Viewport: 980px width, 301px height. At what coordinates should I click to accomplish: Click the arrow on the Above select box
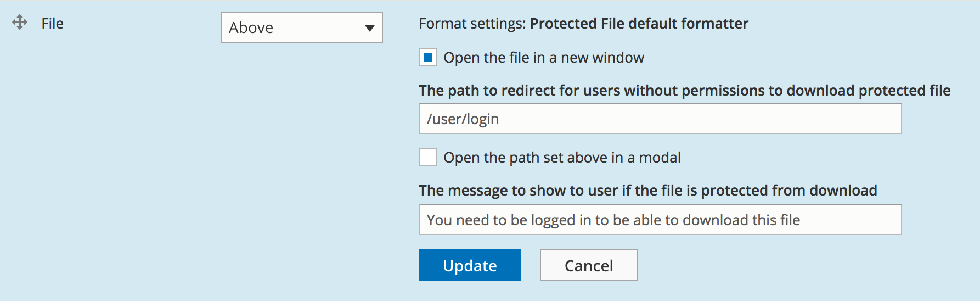point(370,28)
